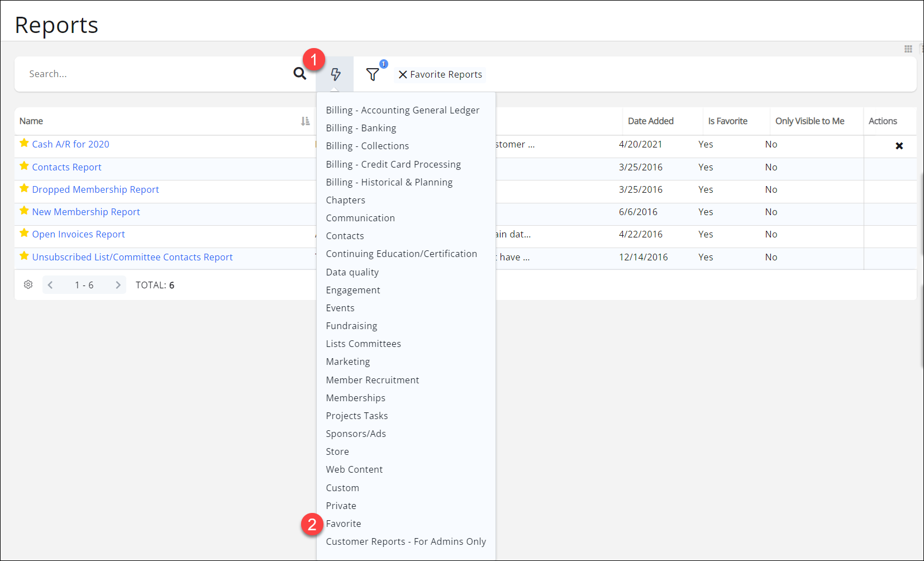This screenshot has width=924, height=561.
Task: Toggle the star on New Membership Report
Action: point(23,211)
